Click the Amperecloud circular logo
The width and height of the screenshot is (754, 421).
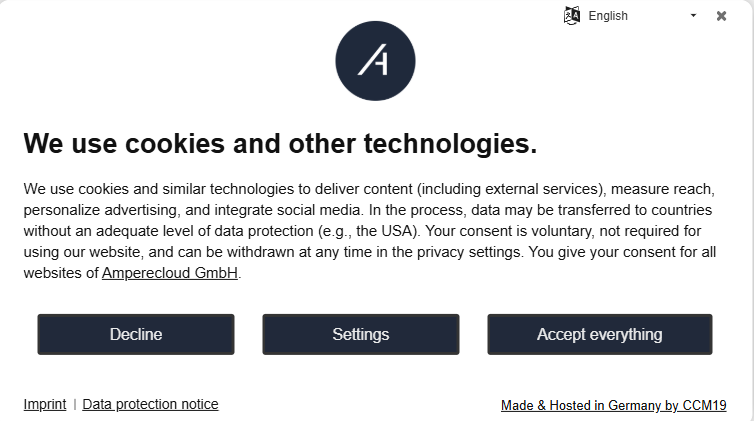(375, 61)
